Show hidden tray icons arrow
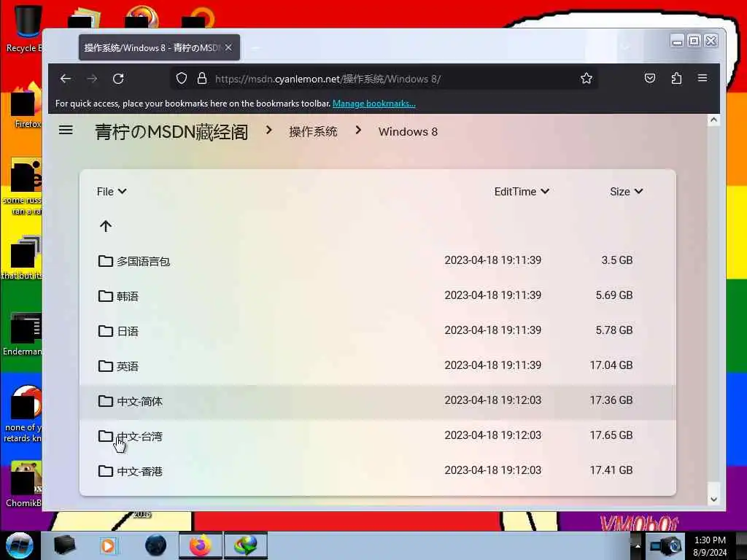The width and height of the screenshot is (747, 560). [637, 545]
